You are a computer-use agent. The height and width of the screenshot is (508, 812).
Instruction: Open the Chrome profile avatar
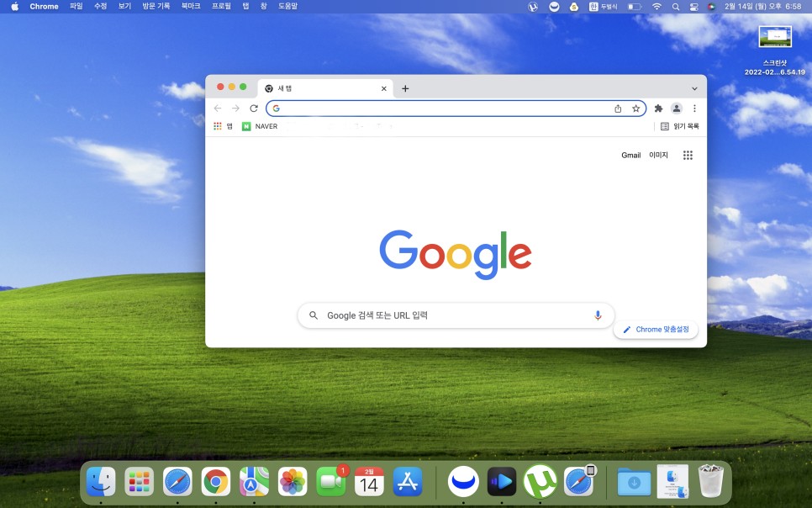[x=677, y=108]
